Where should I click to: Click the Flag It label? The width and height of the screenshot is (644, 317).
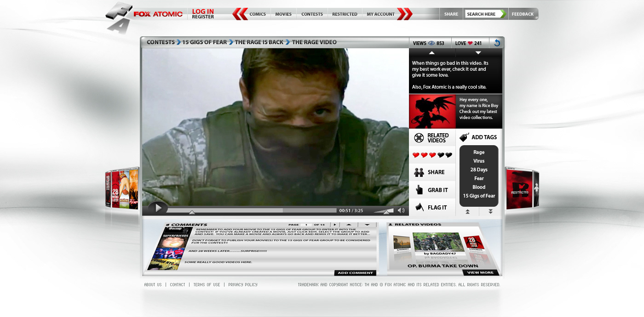[x=437, y=208]
